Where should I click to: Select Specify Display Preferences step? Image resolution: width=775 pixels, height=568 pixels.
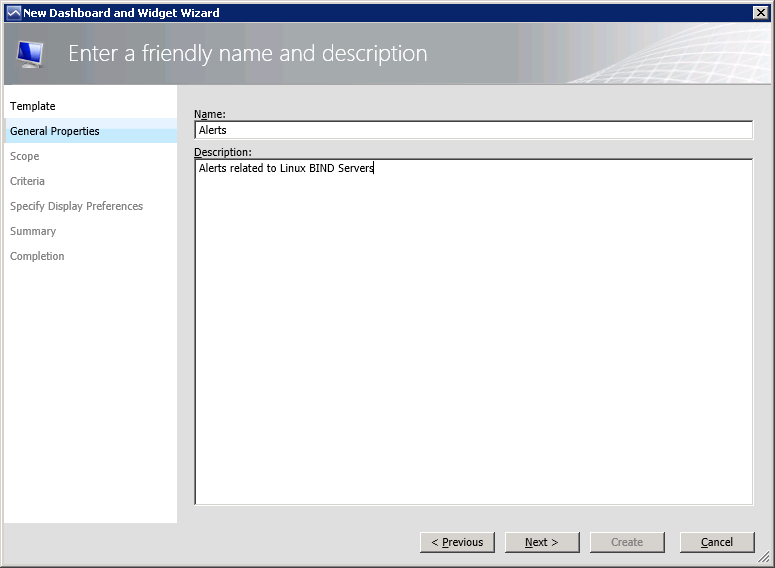point(76,206)
